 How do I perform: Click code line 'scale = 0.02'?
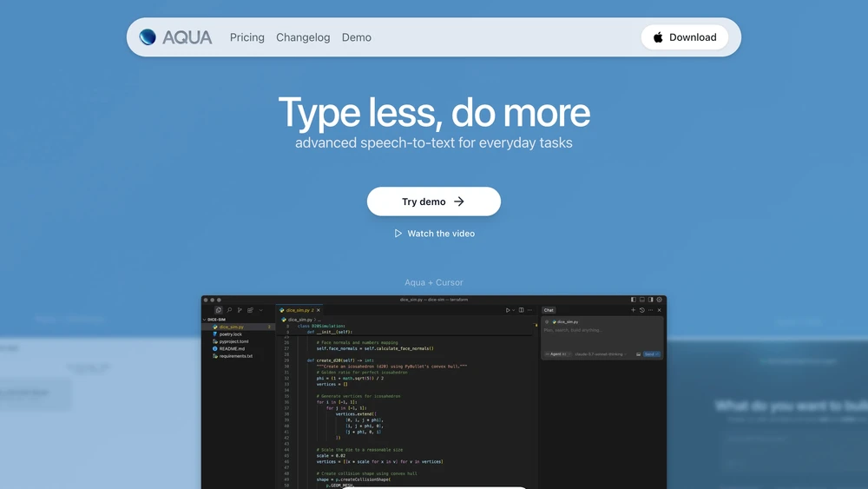click(331, 456)
